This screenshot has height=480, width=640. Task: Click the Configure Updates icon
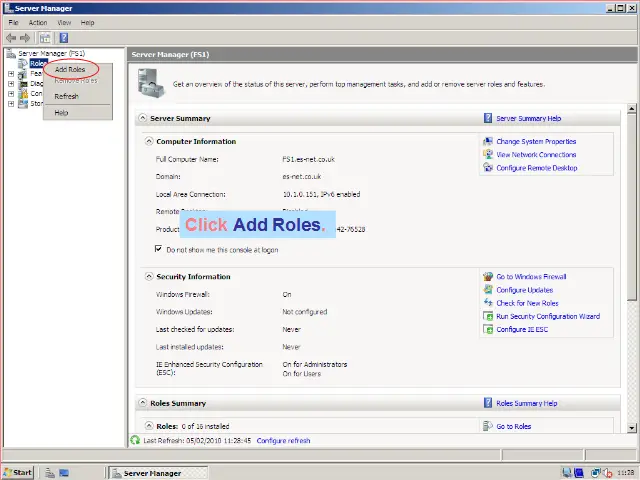pyautogui.click(x=488, y=289)
